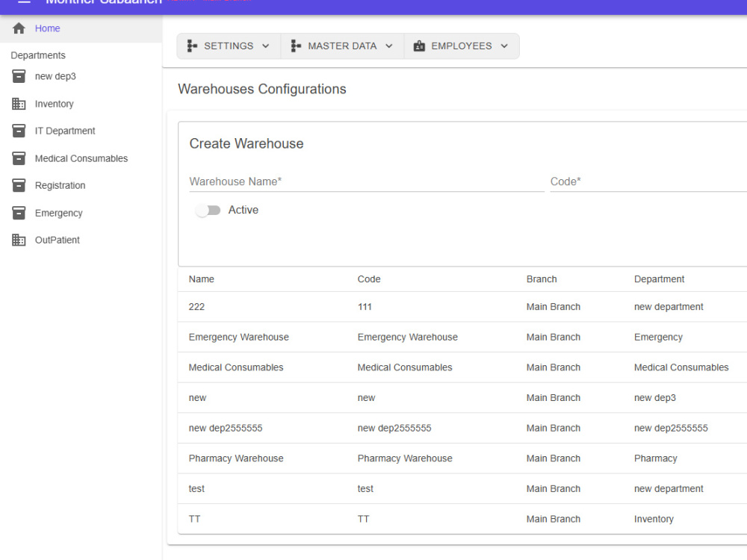Expand the MASTER DATA dropdown chevron

[x=388, y=46]
